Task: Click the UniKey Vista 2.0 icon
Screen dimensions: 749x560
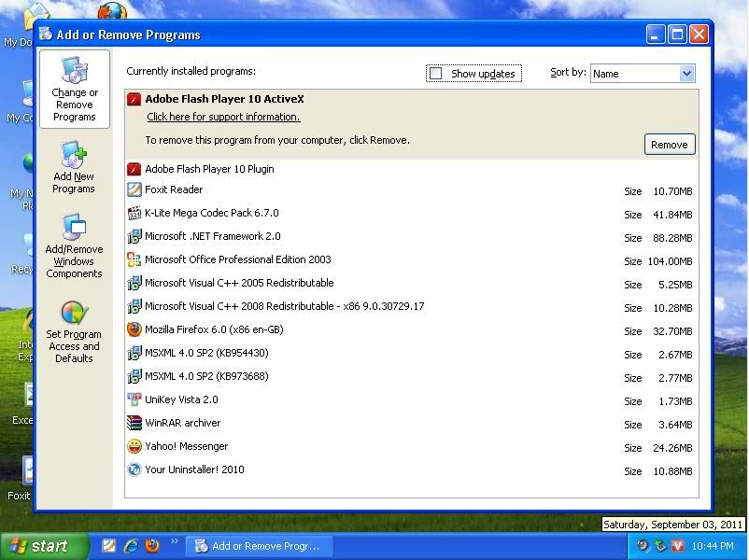Action: 134,399
